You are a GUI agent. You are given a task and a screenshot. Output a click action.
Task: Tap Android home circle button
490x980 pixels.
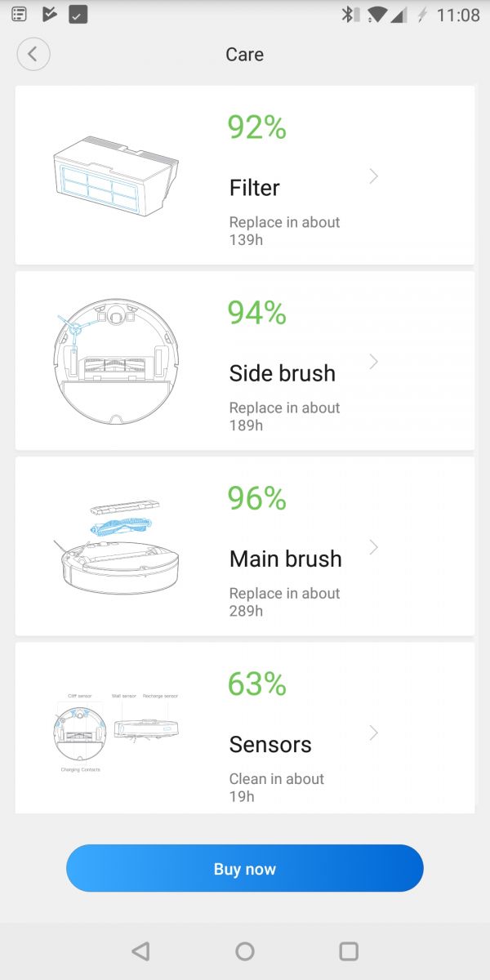[245, 951]
